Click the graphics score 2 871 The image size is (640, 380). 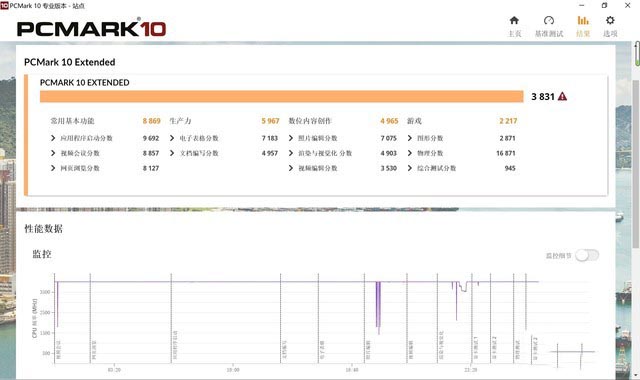pos(507,138)
